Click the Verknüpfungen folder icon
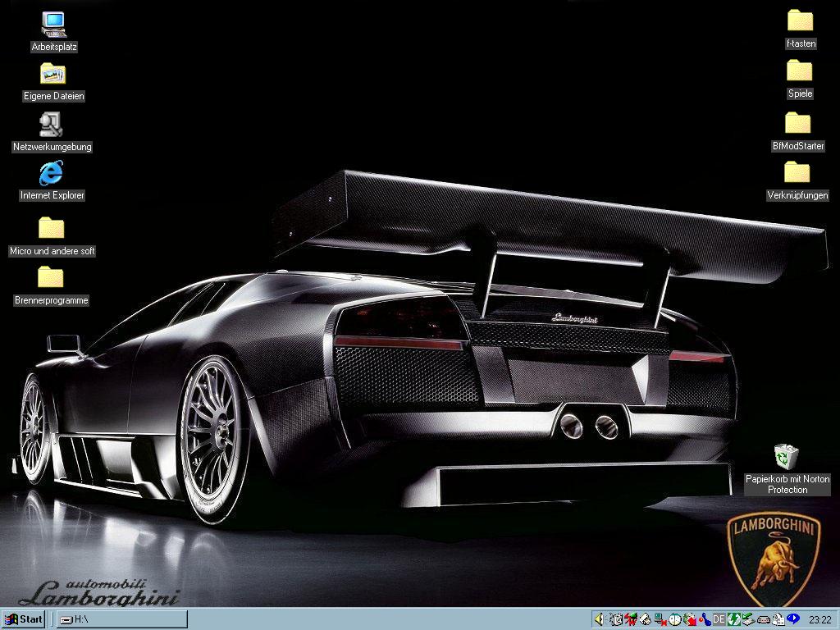Image resolution: width=840 pixels, height=630 pixels. click(797, 172)
